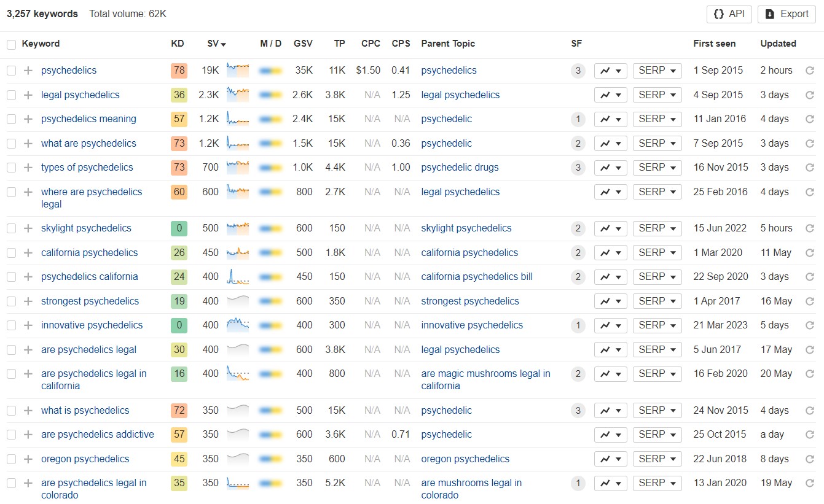
Task: Tick the select-all checkbox in header
Action: (11, 44)
